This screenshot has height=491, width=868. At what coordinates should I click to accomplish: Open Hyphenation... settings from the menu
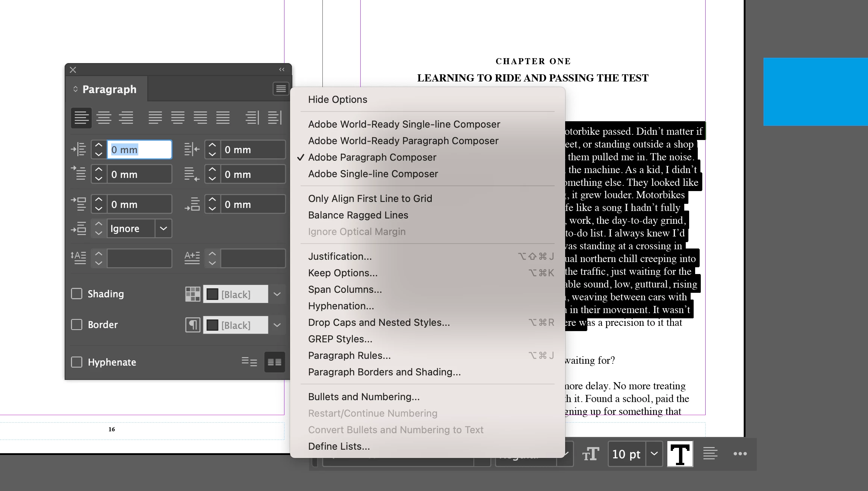coord(341,306)
